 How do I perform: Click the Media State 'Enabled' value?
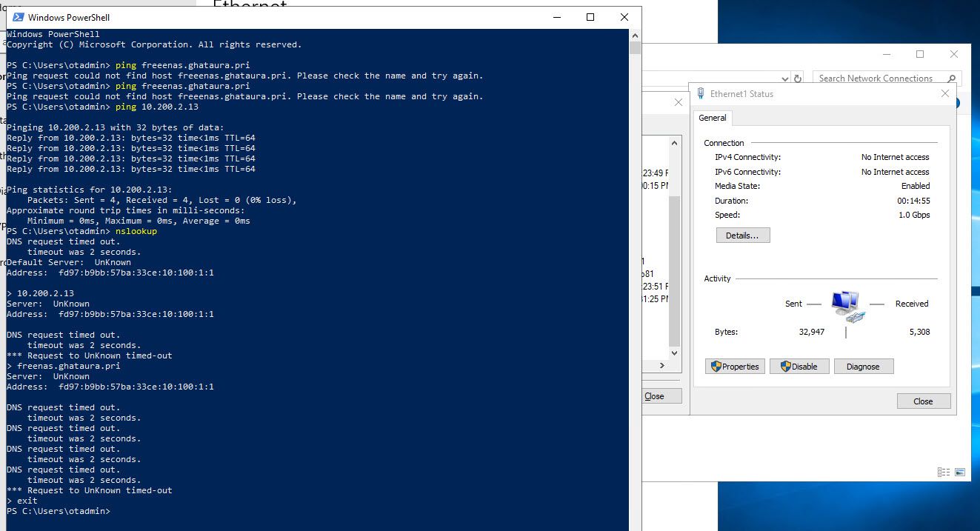pyautogui.click(x=916, y=186)
